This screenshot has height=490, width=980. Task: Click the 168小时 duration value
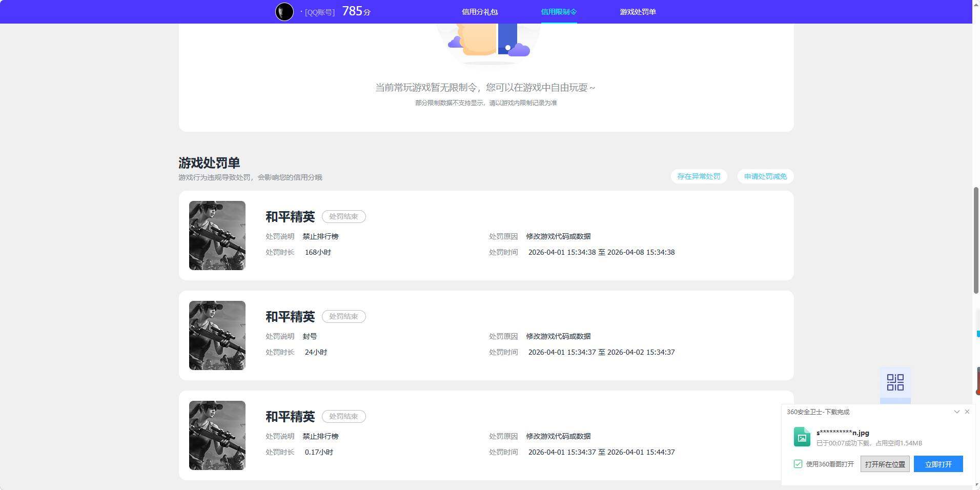click(318, 252)
